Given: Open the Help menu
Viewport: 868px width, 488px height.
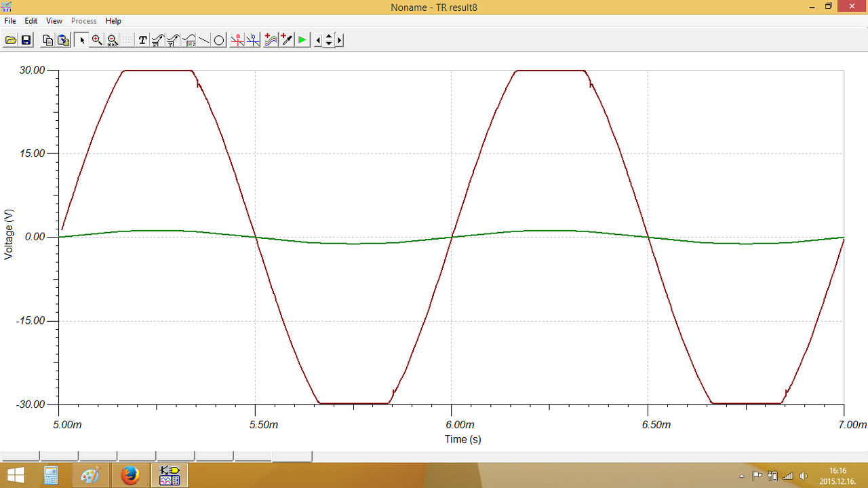Looking at the screenshot, I should [x=113, y=21].
